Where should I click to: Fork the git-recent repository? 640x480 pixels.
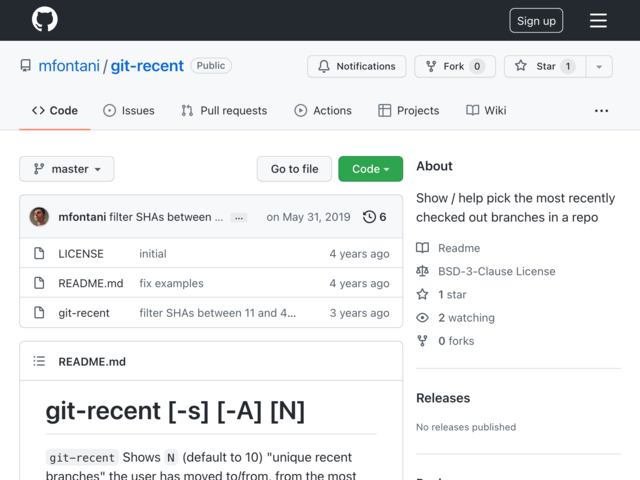pos(455,66)
